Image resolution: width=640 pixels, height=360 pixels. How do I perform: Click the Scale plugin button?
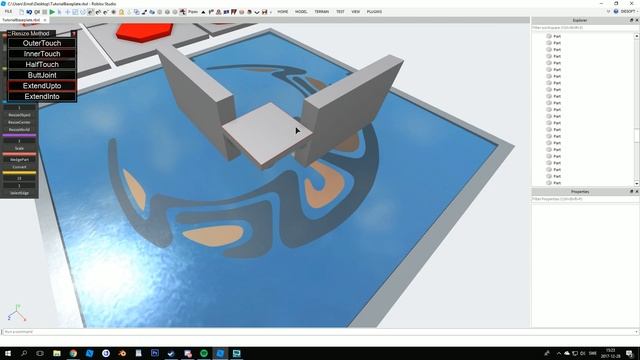point(19,149)
